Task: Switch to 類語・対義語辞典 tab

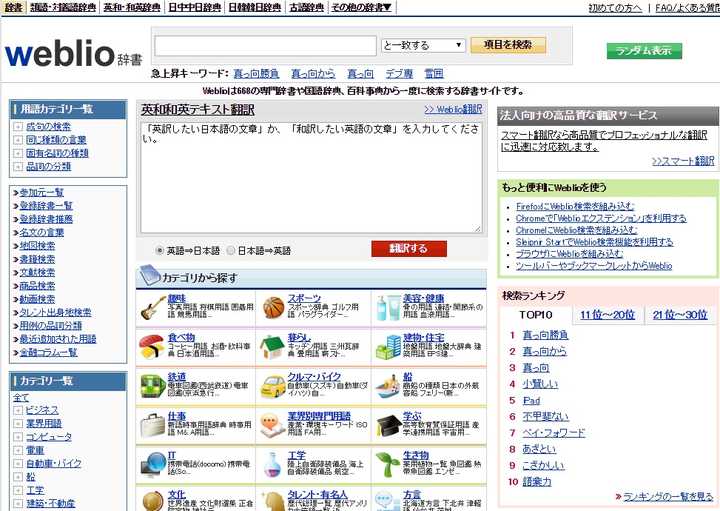Action: 63,7
